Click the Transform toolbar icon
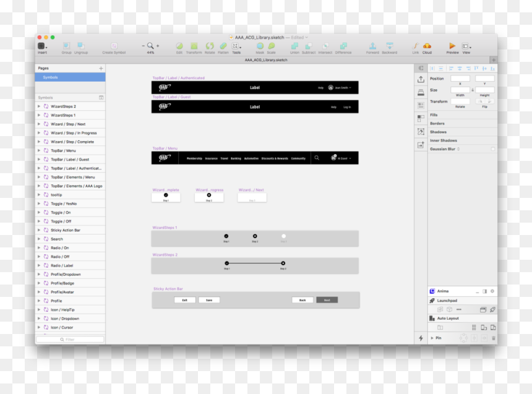Image resolution: width=532 pixels, height=394 pixels. (194, 46)
